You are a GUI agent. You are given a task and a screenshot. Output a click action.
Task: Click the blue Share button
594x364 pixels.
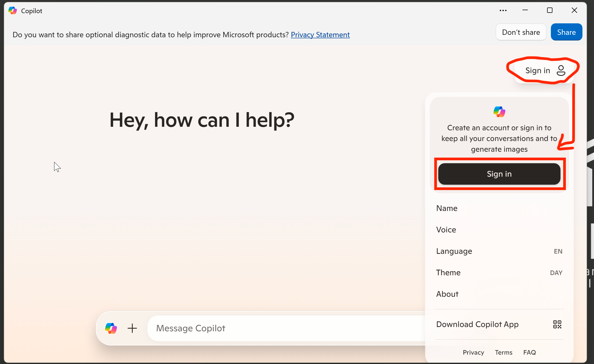point(566,32)
